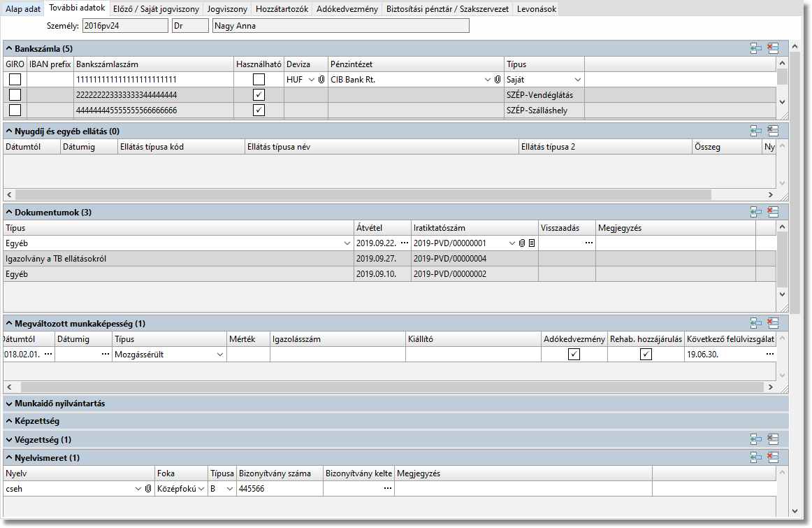This screenshot has width=812, height=528.
Task: Open date picker dots in Dátumig cell
Action: pos(105,354)
